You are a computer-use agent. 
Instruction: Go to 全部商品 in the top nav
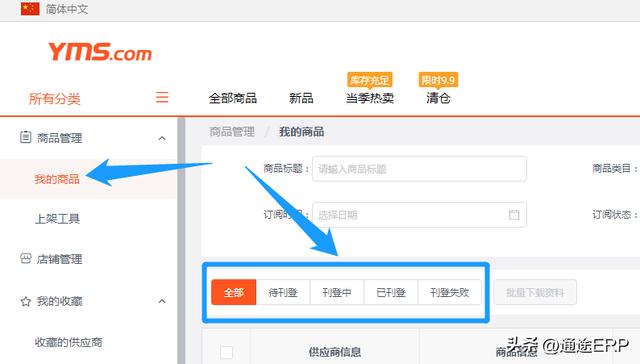coord(233,98)
